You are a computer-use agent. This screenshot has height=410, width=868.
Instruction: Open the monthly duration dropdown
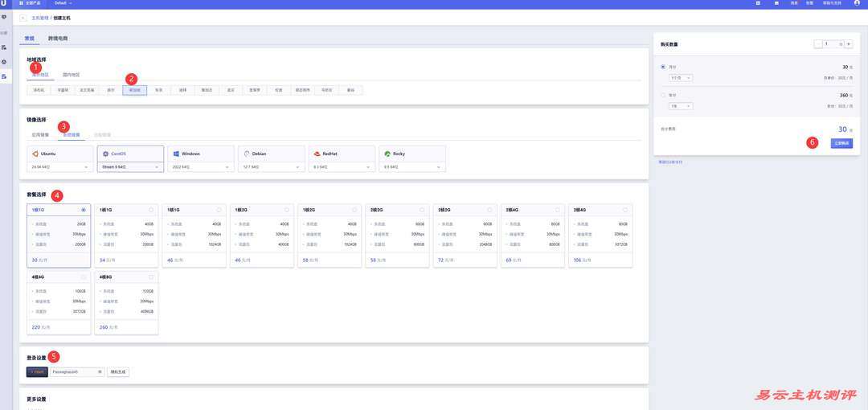681,78
